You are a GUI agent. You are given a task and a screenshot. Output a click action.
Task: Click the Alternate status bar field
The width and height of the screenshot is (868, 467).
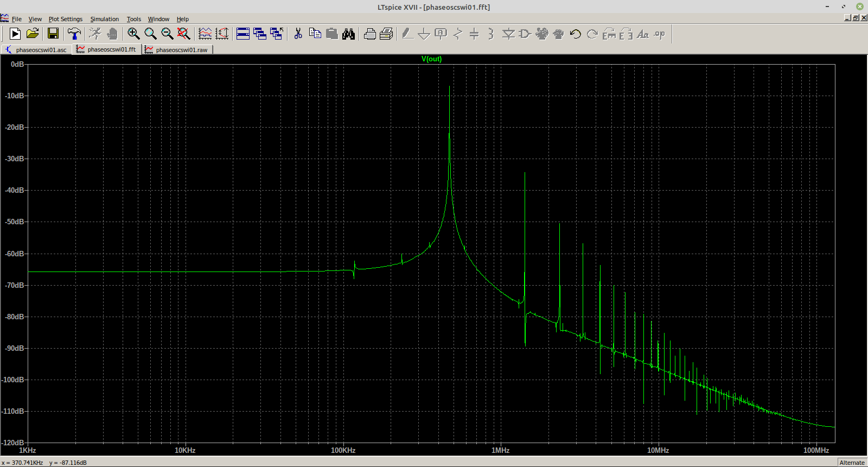[x=852, y=463]
